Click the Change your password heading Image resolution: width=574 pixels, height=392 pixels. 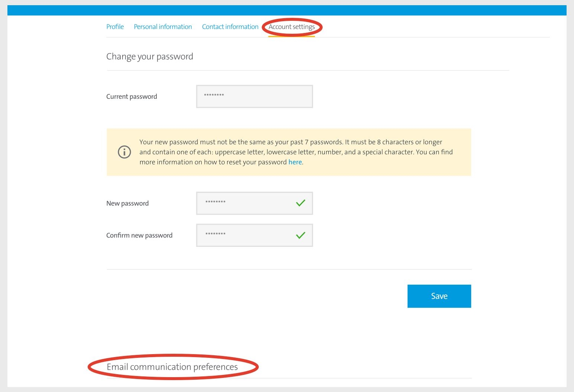tap(150, 56)
